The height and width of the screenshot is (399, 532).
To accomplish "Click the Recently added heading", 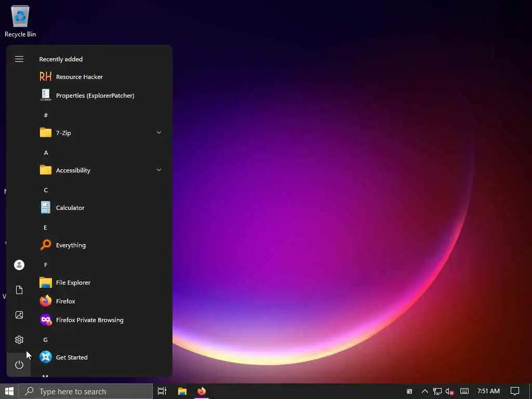I will pyautogui.click(x=61, y=59).
